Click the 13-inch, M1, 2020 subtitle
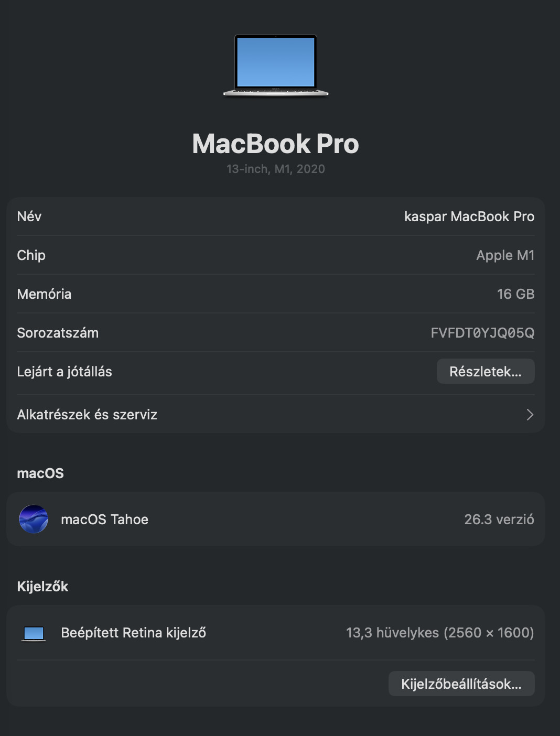The width and height of the screenshot is (560, 736). [x=276, y=169]
